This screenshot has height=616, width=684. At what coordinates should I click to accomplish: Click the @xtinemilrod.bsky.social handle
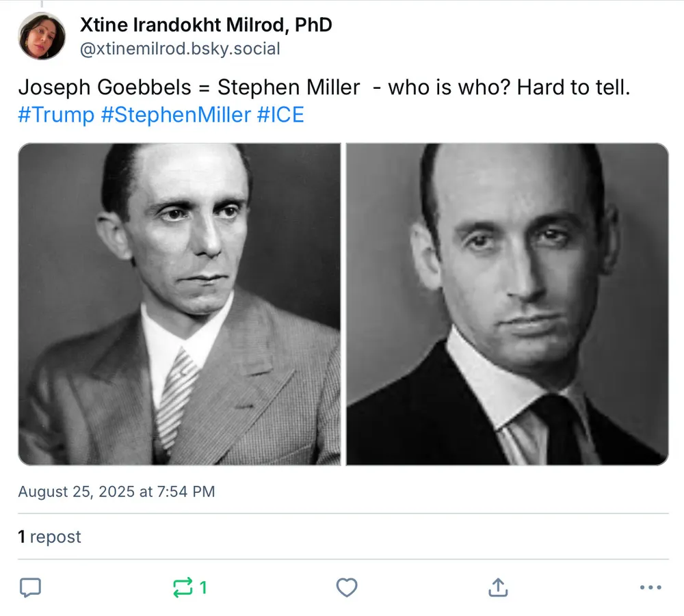click(x=180, y=49)
